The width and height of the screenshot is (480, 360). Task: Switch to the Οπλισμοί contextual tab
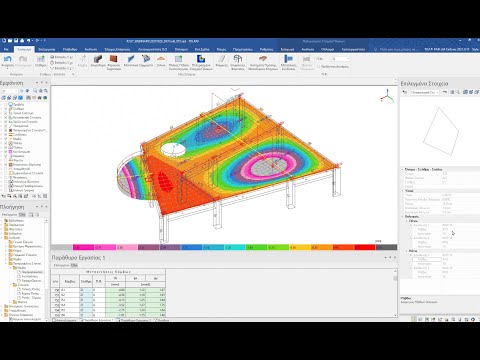tap(327, 49)
